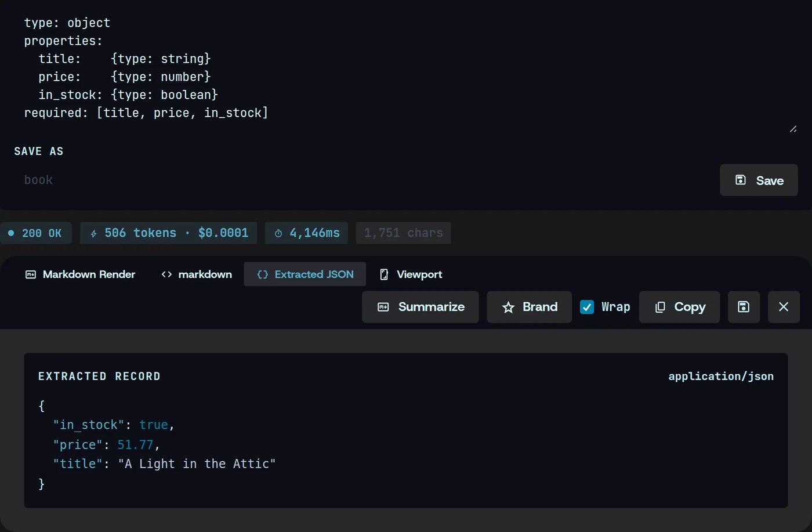Select the Extracted JSON tab

[x=305, y=274]
